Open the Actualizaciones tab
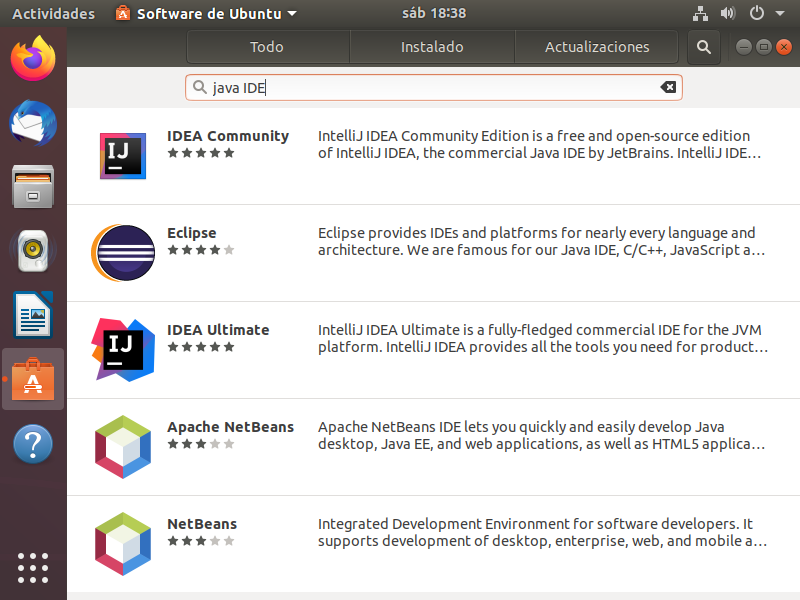The image size is (800, 600). point(597,47)
